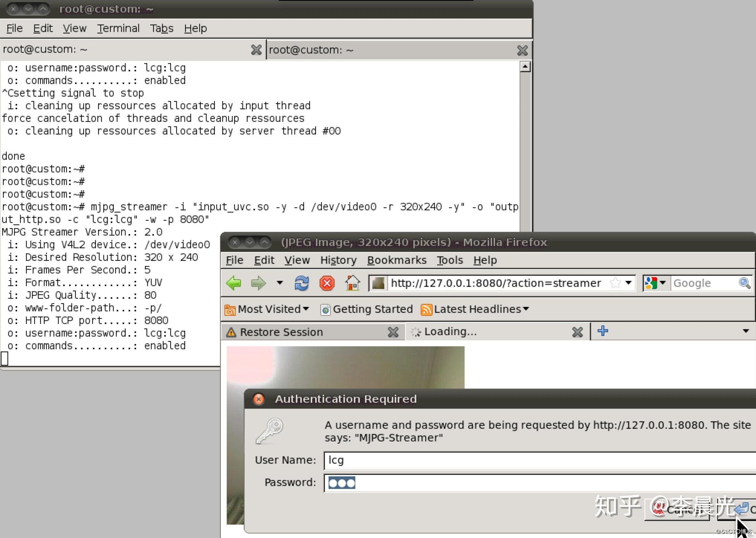Click the Firefox back arrow button
This screenshot has height=538, width=756.
tap(234, 283)
